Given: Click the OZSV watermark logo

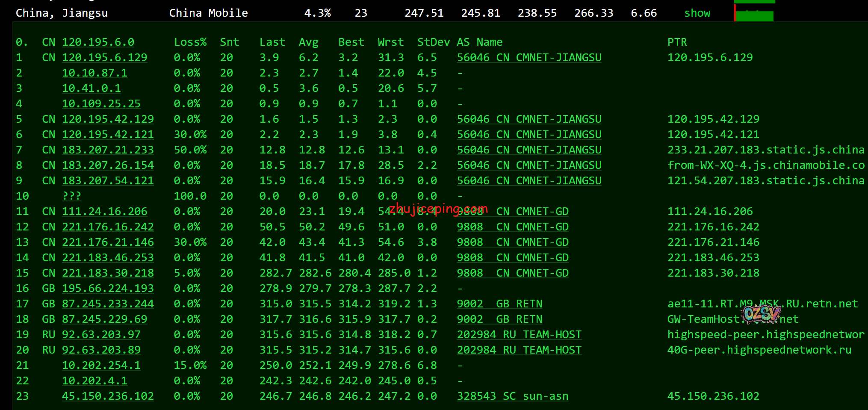Looking at the screenshot, I should [762, 314].
